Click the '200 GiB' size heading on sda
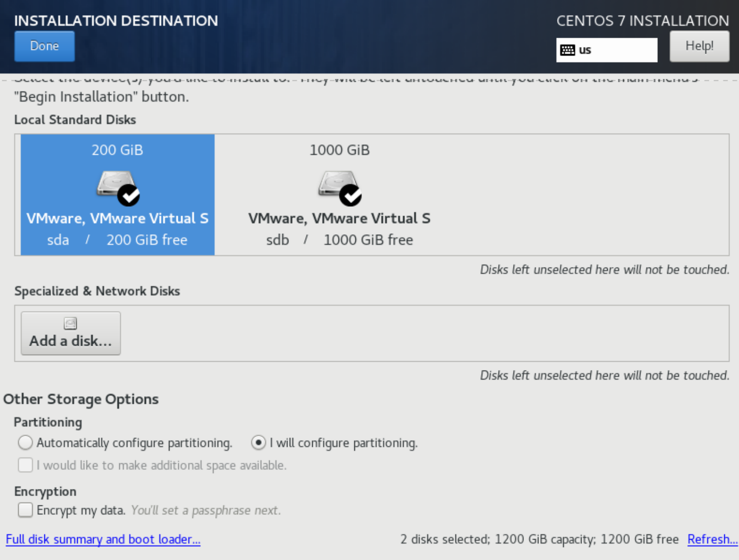This screenshot has width=739, height=560. pos(118,150)
